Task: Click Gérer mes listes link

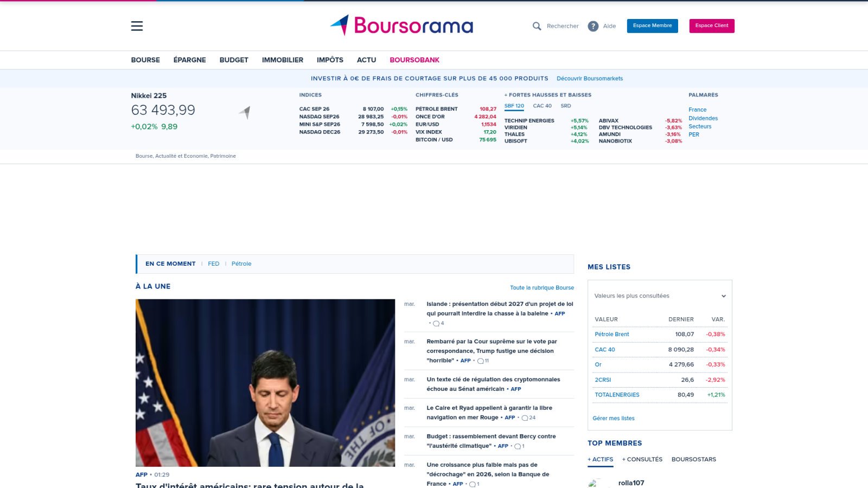Action: point(614,419)
